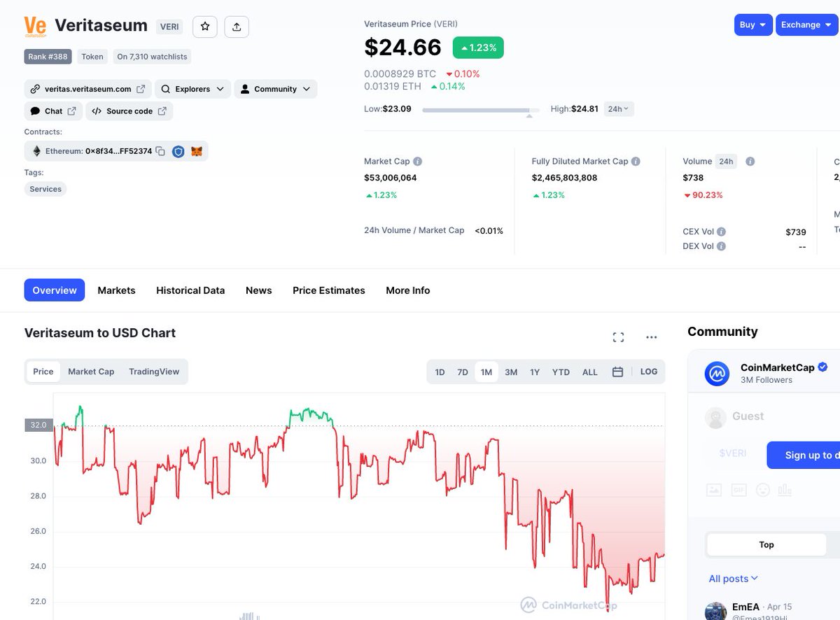This screenshot has width=840, height=620.
Task: Open the Price Estimates tab
Action: coord(329,290)
